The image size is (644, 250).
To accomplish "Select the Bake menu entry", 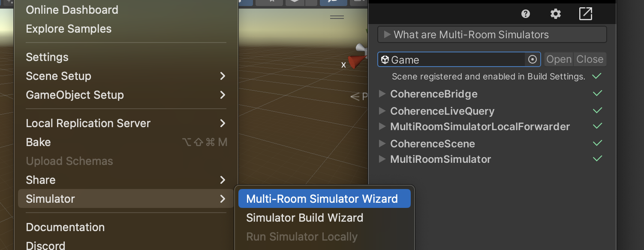I will coord(126,142).
